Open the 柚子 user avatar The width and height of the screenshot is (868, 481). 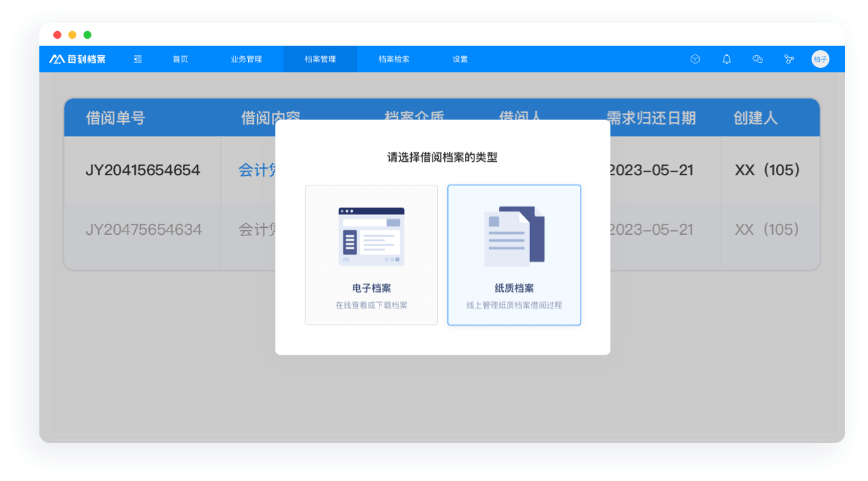pos(820,59)
